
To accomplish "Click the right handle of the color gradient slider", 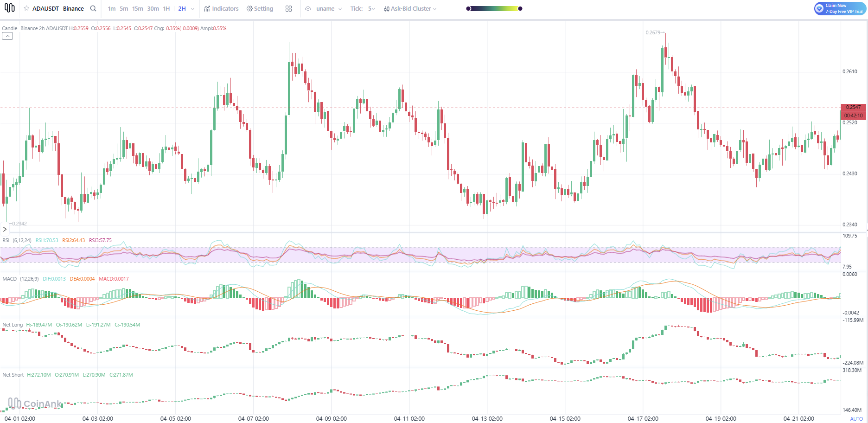I will coord(520,8).
